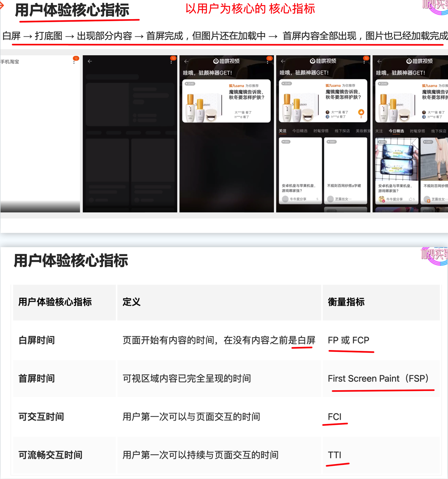Click the 用户第一次可以与页面交互的时间 definition cell
This screenshot has height=479, width=448.
[191, 417]
